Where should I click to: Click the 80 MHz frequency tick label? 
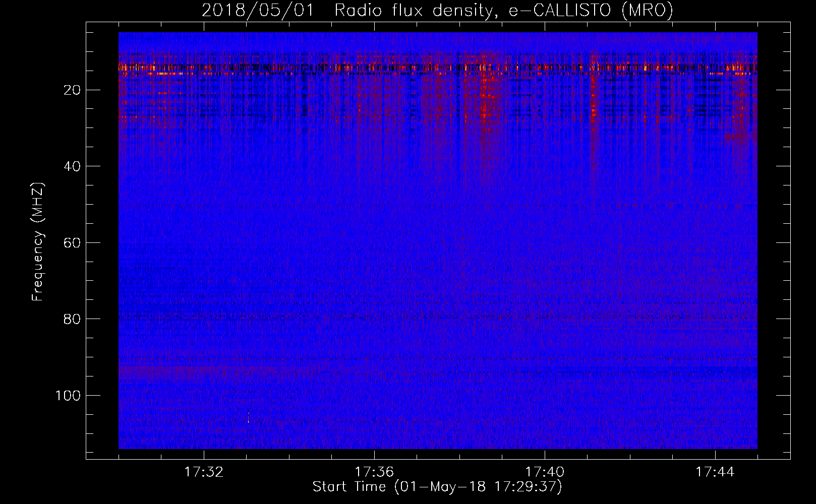[x=72, y=319]
